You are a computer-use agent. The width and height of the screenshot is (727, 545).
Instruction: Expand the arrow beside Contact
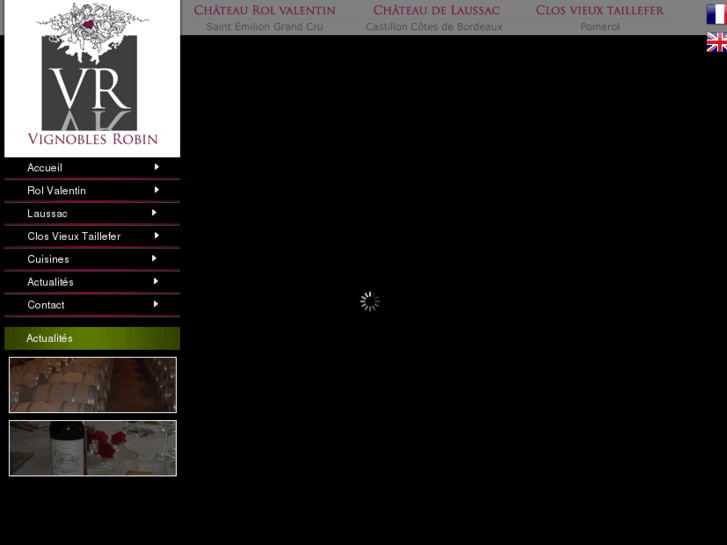(156, 304)
